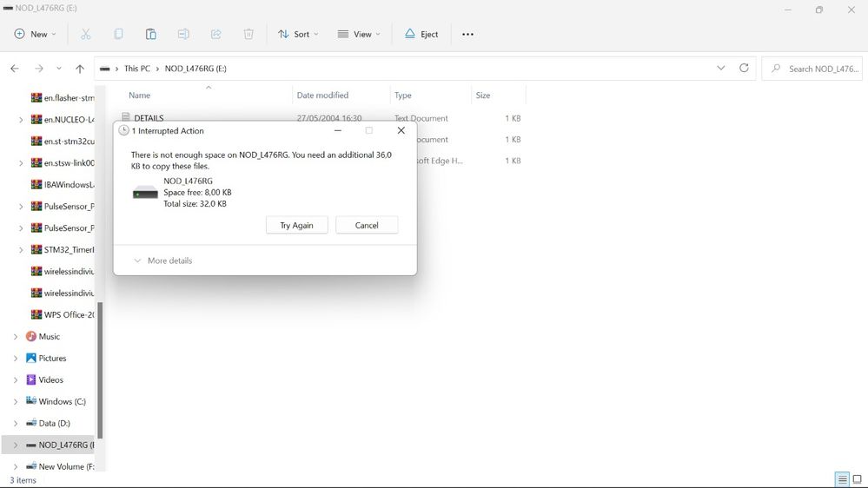Viewport: 868px width, 488px height.
Task: Click the WPS Office archive icon
Action: (36, 314)
